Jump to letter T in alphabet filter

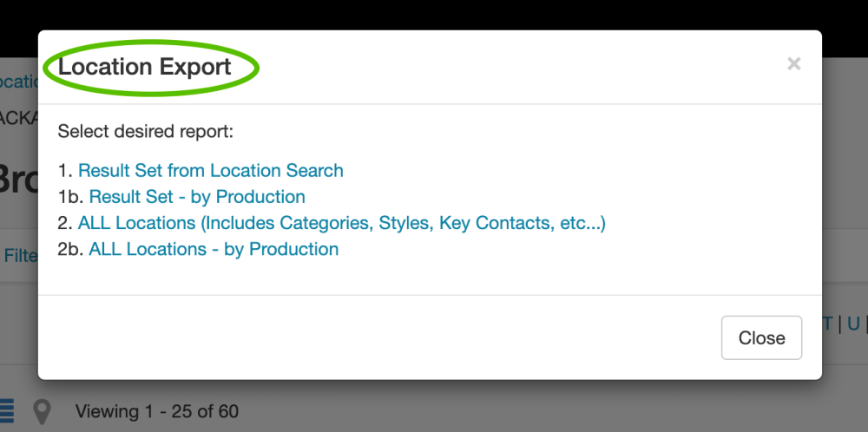pyautogui.click(x=827, y=324)
